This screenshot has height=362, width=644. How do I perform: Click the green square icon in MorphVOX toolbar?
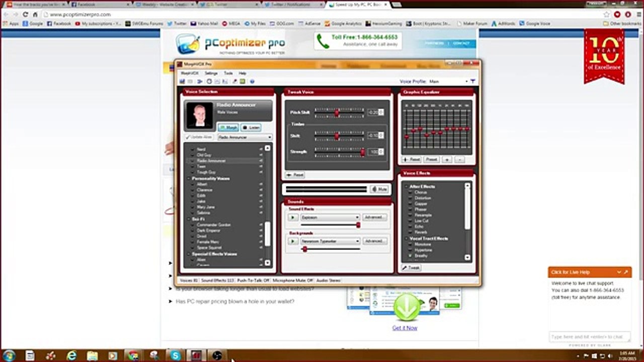pos(243,81)
